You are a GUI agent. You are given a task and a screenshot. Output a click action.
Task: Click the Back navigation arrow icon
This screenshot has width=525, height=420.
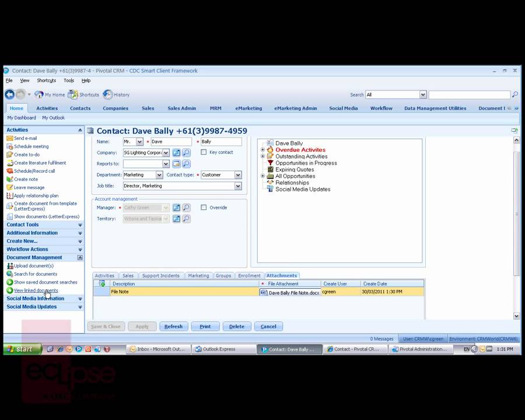coord(10,94)
